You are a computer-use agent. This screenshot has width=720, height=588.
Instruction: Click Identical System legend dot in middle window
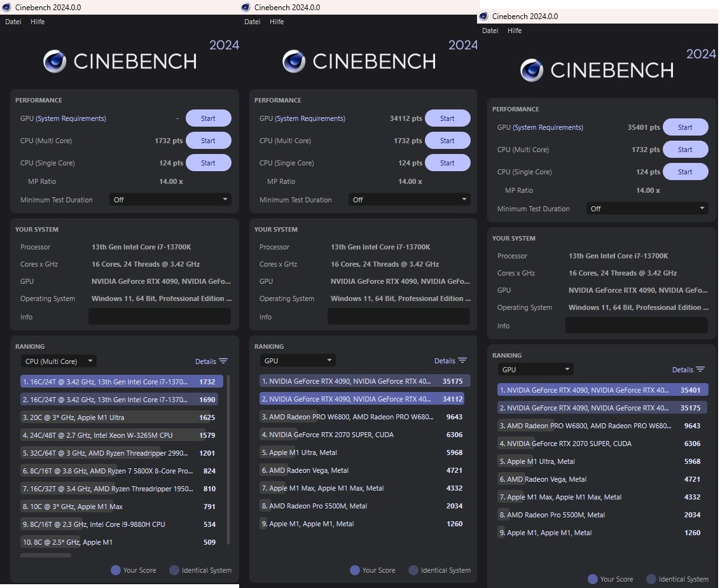[413, 570]
